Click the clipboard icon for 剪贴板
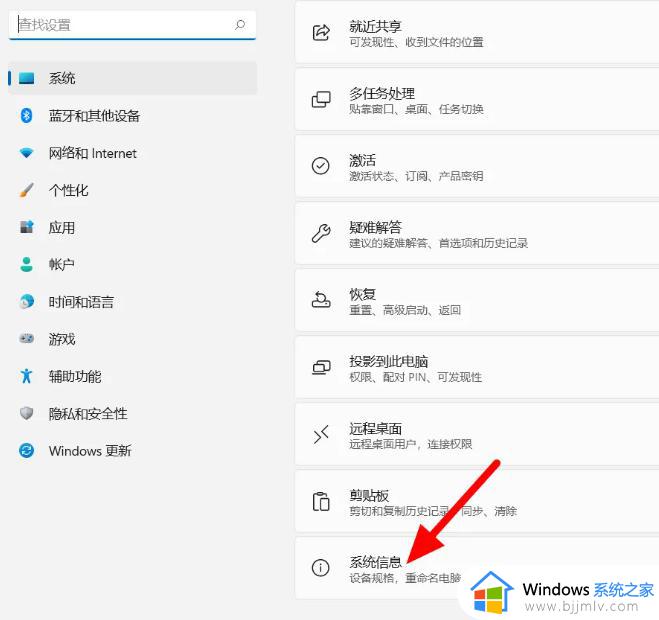Image resolution: width=659 pixels, height=620 pixels. pyautogui.click(x=321, y=501)
